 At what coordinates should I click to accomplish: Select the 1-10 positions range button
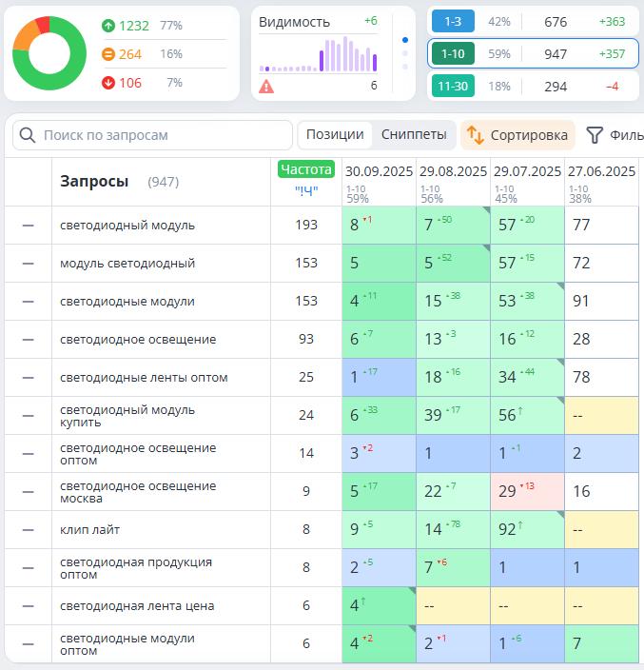[x=453, y=54]
